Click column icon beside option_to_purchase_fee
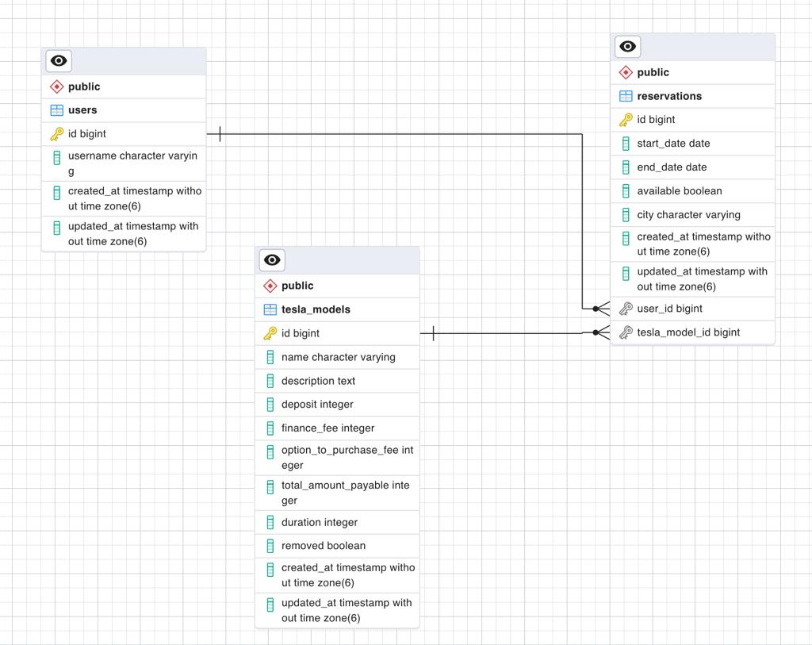 pos(270,451)
